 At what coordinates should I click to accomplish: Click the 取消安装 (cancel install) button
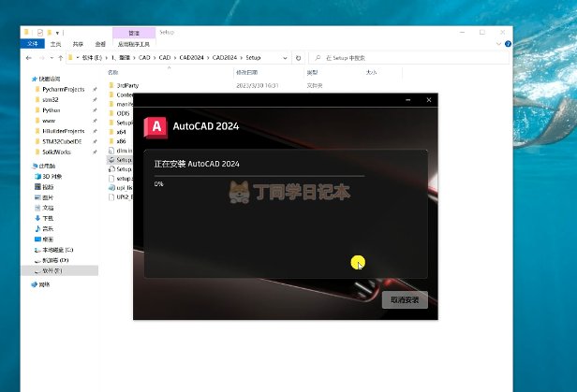coord(405,299)
